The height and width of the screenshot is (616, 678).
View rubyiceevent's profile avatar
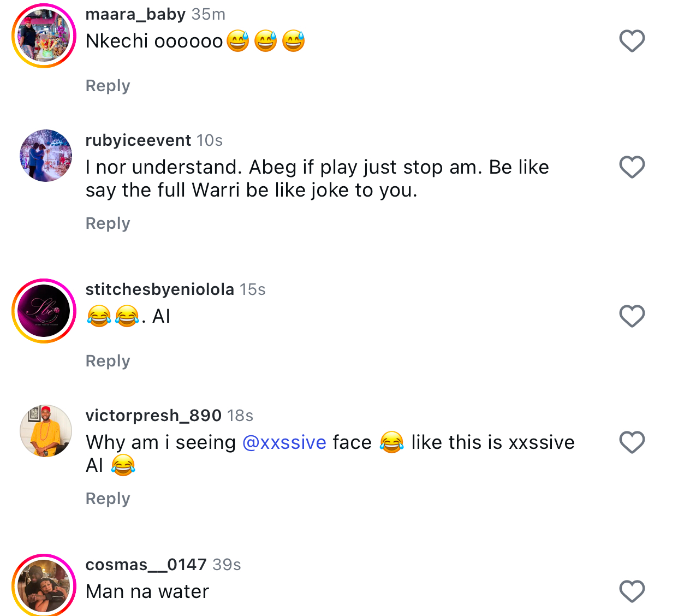pos(46,156)
